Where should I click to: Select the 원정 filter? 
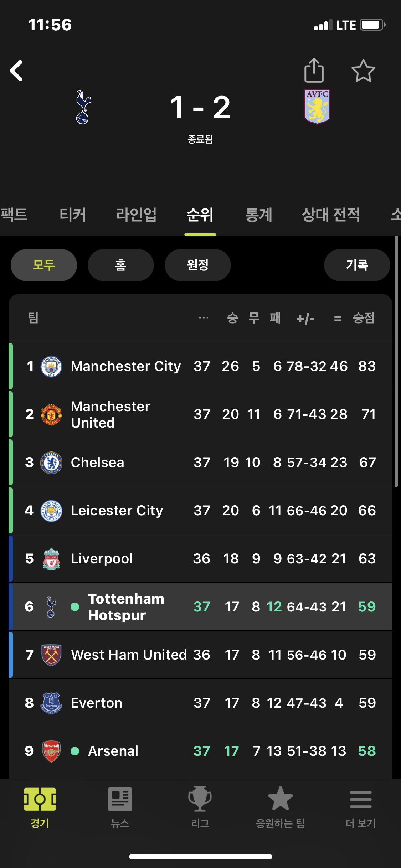pos(198,265)
